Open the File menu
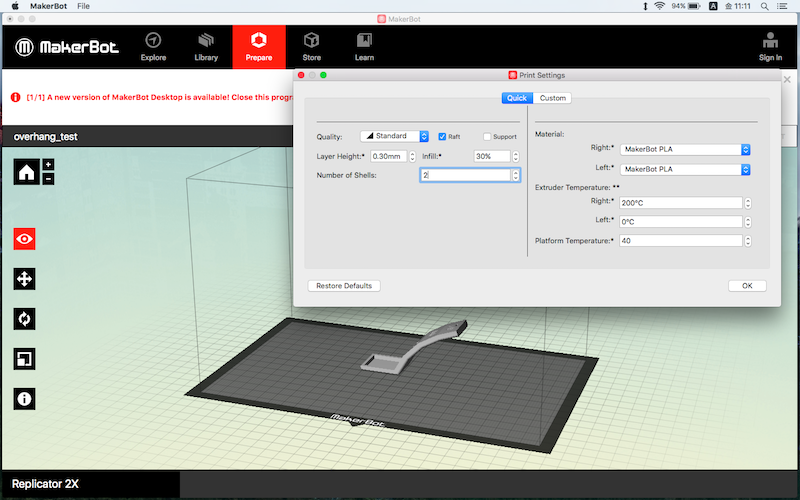 (x=83, y=6)
